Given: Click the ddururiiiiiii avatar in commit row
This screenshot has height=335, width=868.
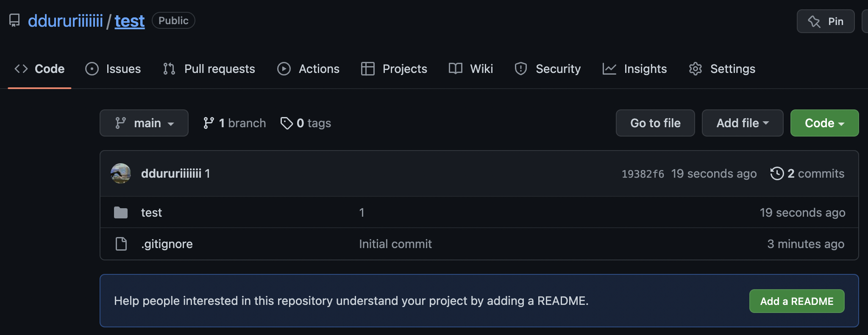Looking at the screenshot, I should point(121,173).
